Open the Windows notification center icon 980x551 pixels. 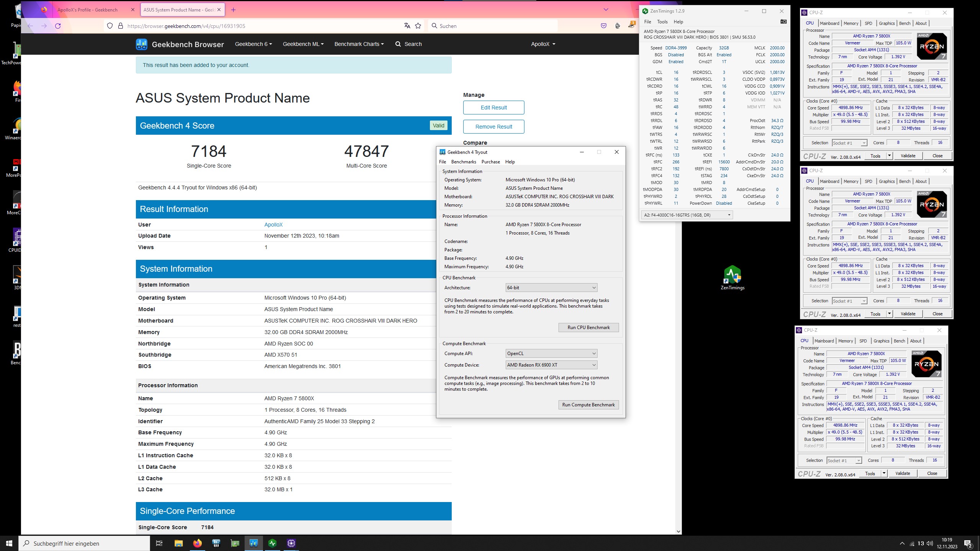969,543
